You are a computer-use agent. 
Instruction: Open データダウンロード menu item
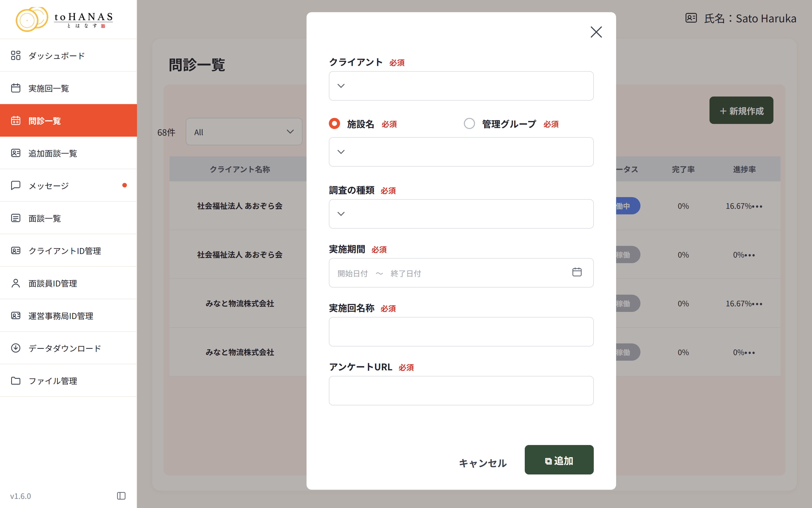69,348
